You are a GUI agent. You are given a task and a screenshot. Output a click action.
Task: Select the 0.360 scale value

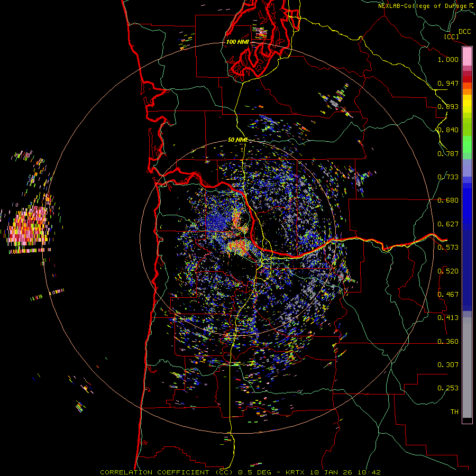click(448, 342)
